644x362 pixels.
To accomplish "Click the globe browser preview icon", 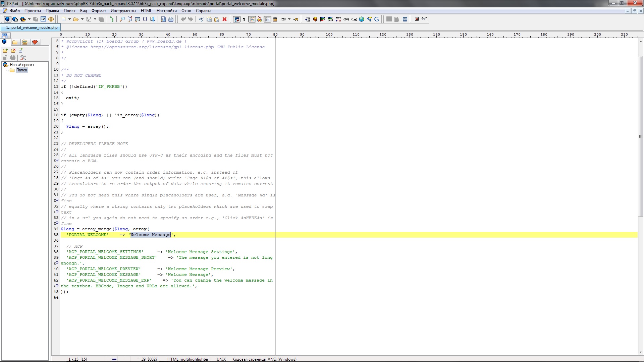I will click(x=362, y=19).
